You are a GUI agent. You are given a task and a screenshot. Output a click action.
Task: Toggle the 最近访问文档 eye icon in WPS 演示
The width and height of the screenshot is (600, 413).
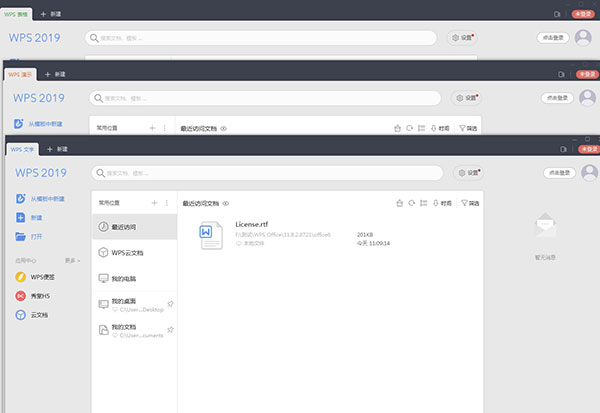(x=223, y=128)
